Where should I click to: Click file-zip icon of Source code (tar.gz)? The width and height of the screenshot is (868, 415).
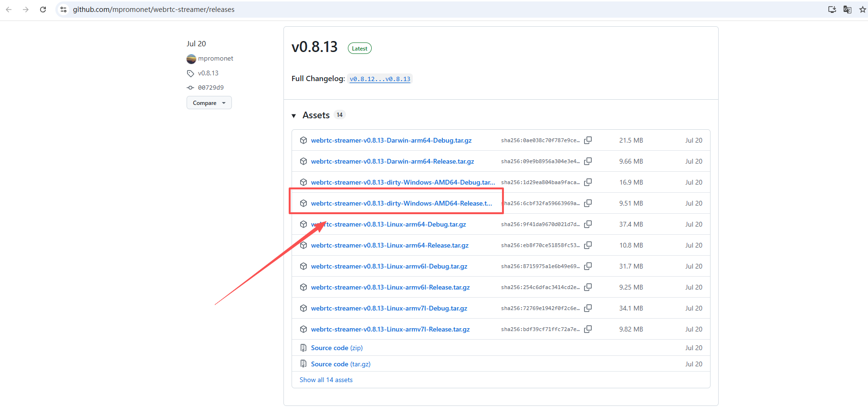tap(303, 364)
